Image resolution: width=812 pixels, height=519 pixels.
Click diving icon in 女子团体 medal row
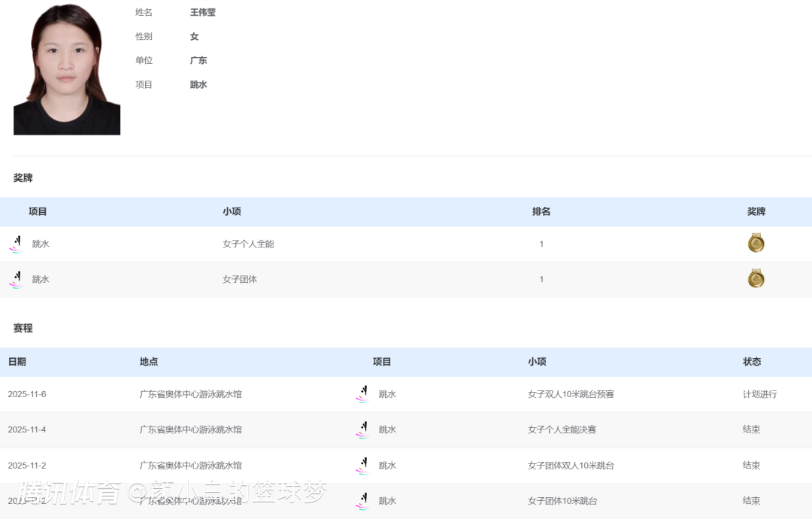[x=16, y=280]
